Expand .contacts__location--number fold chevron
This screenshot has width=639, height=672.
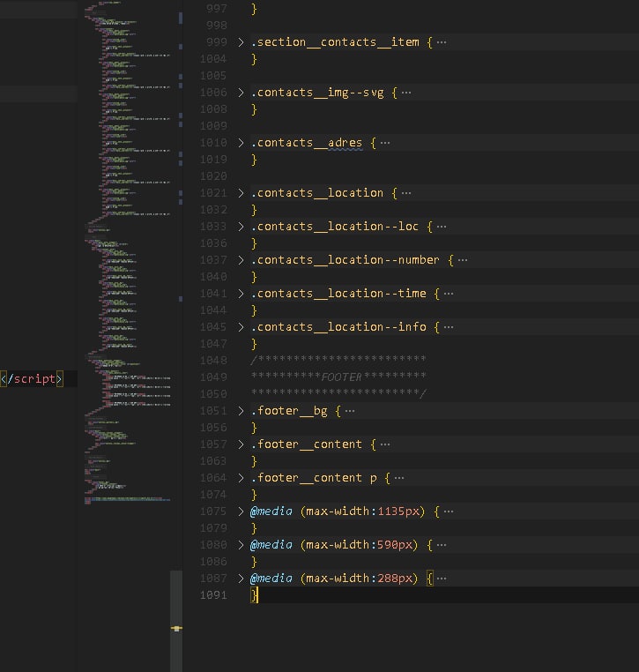tap(241, 260)
